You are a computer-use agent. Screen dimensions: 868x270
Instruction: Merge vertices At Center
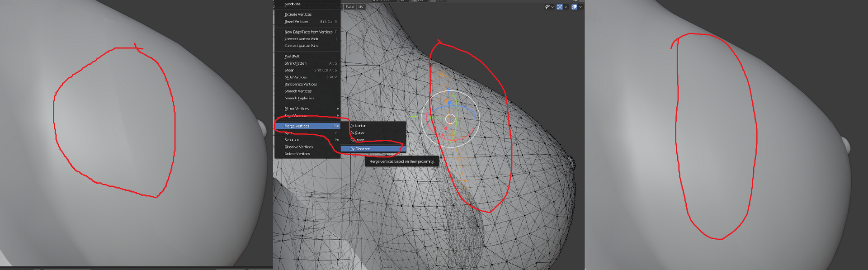373,126
